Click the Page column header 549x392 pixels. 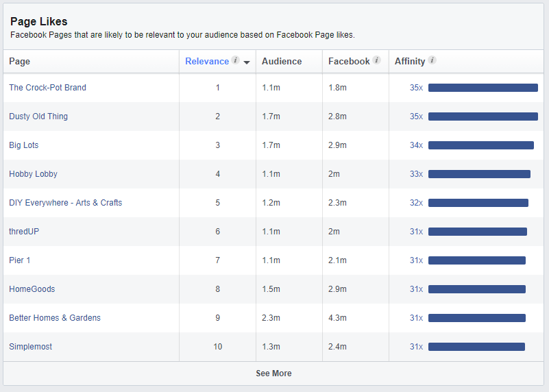(x=20, y=61)
